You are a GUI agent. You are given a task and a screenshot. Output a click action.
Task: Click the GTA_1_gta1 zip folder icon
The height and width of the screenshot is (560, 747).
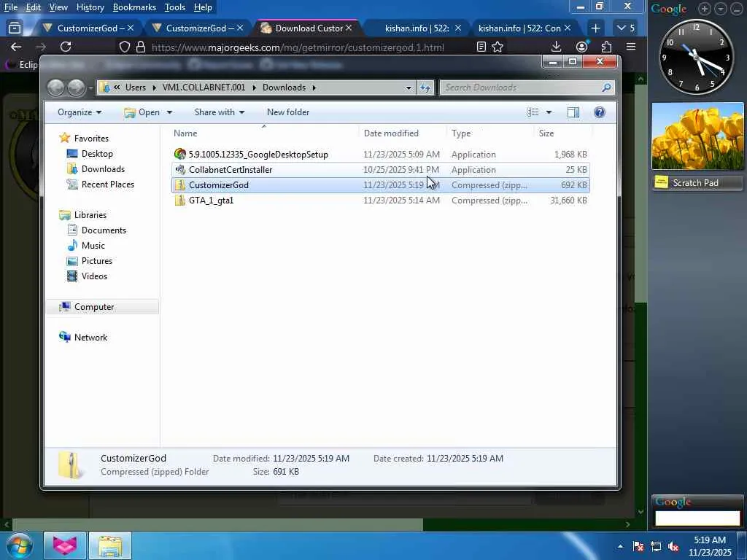(x=180, y=200)
